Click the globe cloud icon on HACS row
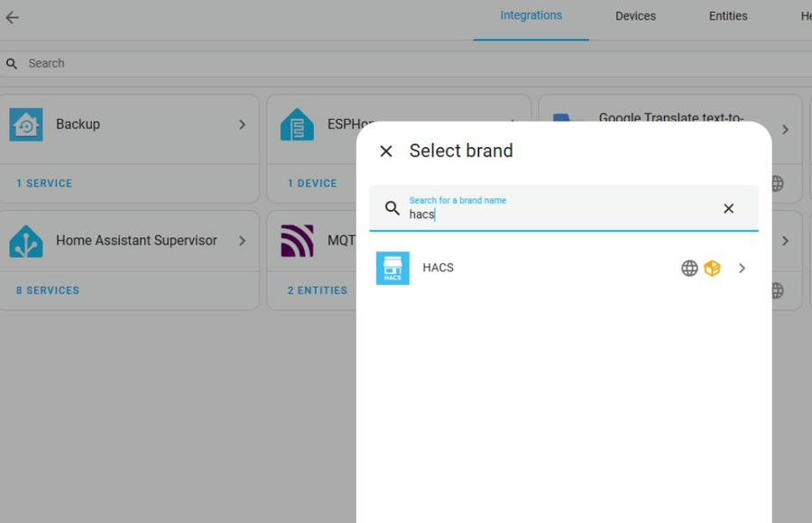Screen dimensions: 812x523 [689, 268]
